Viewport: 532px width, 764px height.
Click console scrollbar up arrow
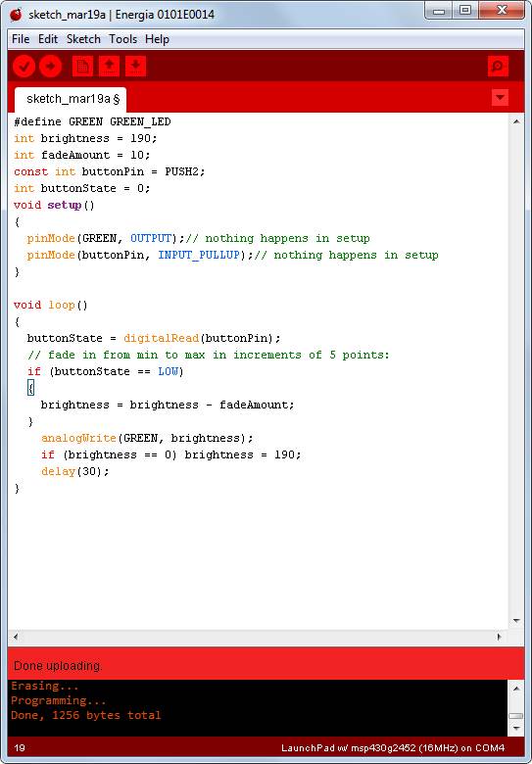tap(516, 688)
